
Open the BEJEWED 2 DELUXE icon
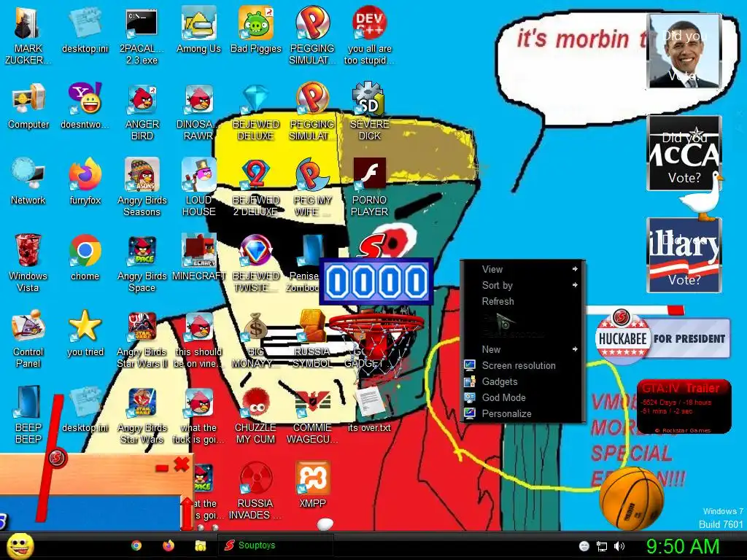[x=256, y=187]
